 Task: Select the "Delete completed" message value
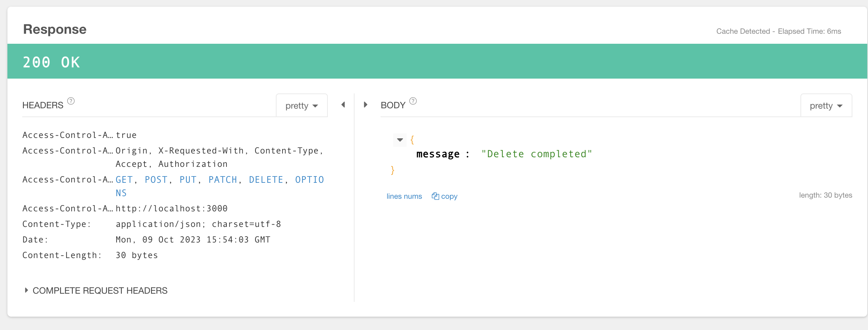point(537,154)
